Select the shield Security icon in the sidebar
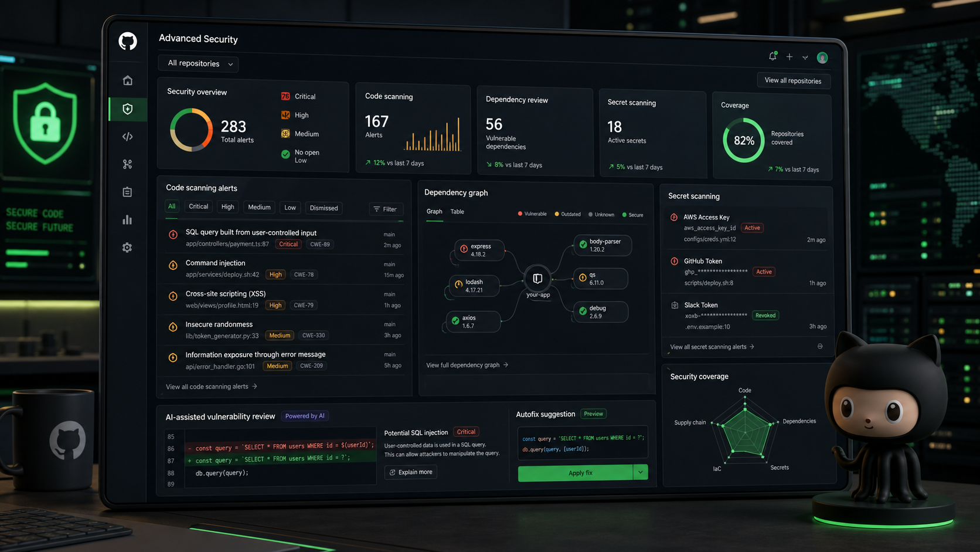 coord(127,109)
